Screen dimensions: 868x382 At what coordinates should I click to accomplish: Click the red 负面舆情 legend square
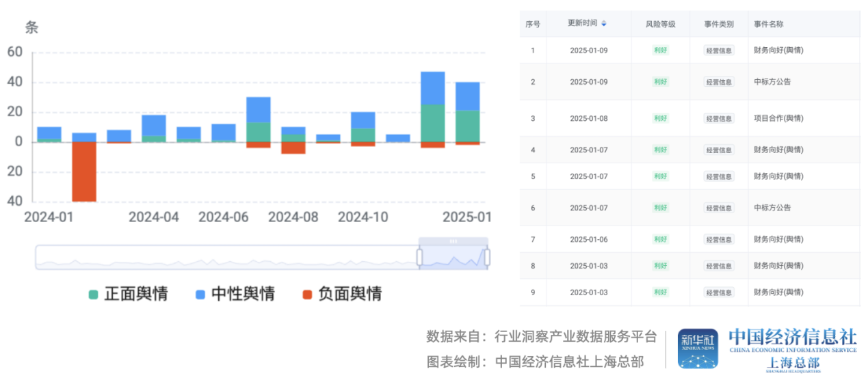[x=307, y=295]
